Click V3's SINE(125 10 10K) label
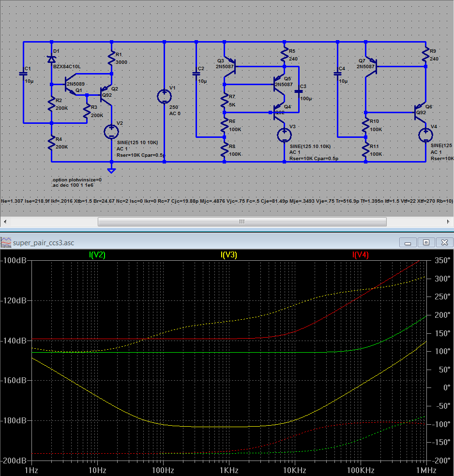 pos(310,146)
